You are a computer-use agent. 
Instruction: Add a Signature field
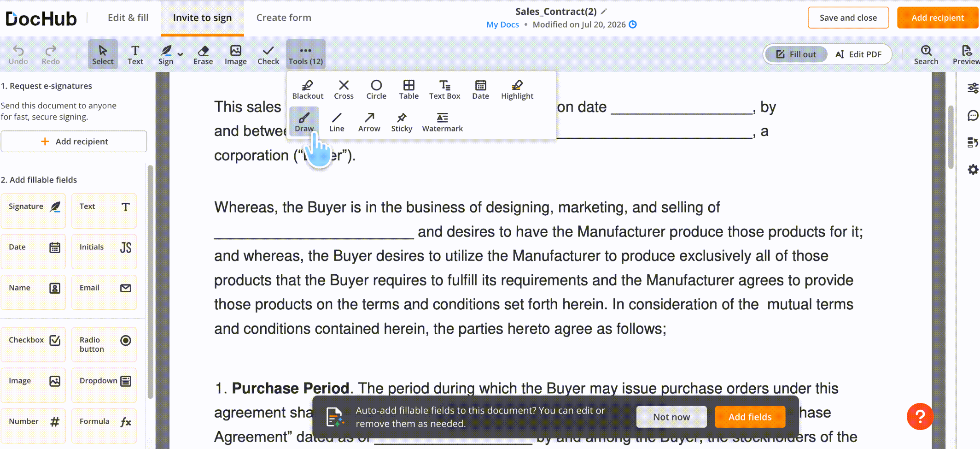pyautogui.click(x=33, y=211)
